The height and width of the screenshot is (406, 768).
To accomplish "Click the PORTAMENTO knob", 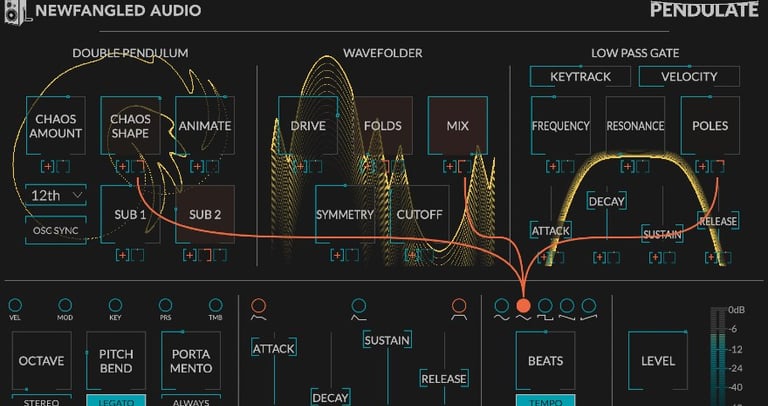I will [x=191, y=361].
